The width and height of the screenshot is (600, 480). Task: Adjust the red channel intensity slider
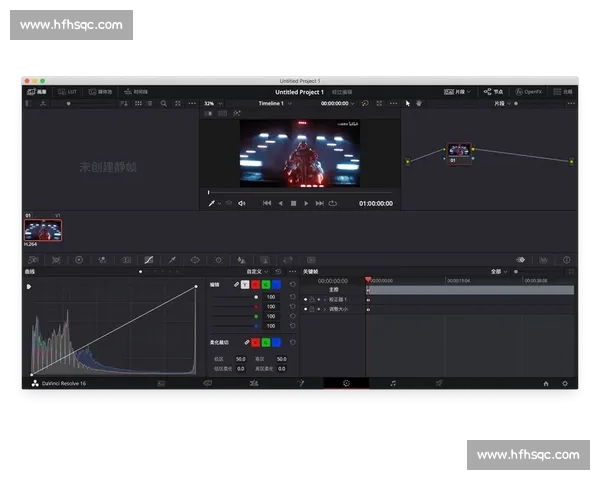click(x=234, y=307)
